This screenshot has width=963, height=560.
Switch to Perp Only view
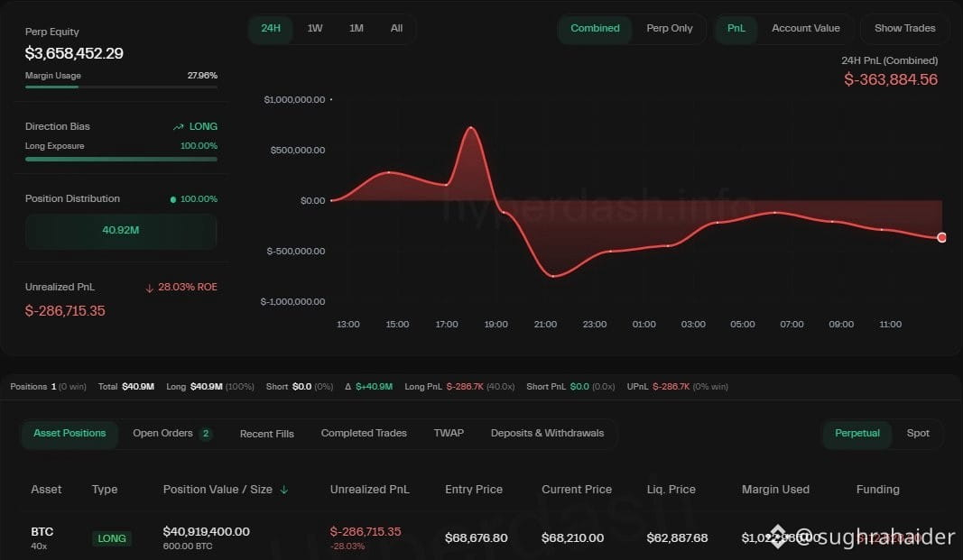pos(670,28)
